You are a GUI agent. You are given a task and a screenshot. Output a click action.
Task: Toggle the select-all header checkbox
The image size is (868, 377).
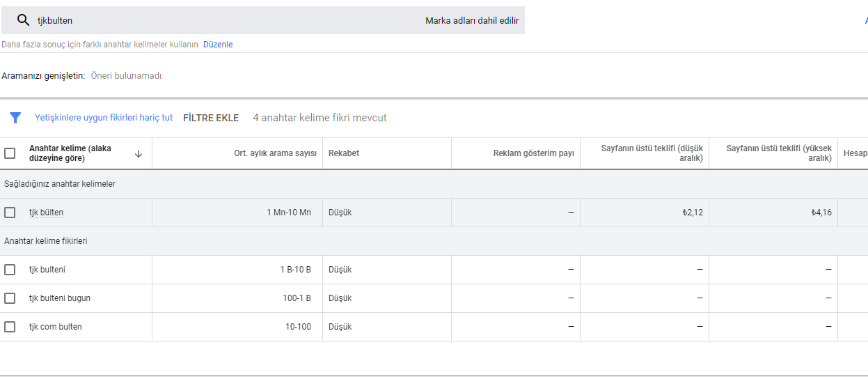coord(10,153)
